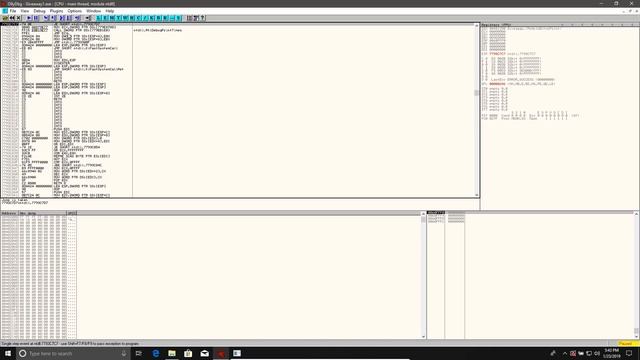The image size is (640, 360).
Task: Open Debugging options toolbar icon
Action: click(x=189, y=18)
